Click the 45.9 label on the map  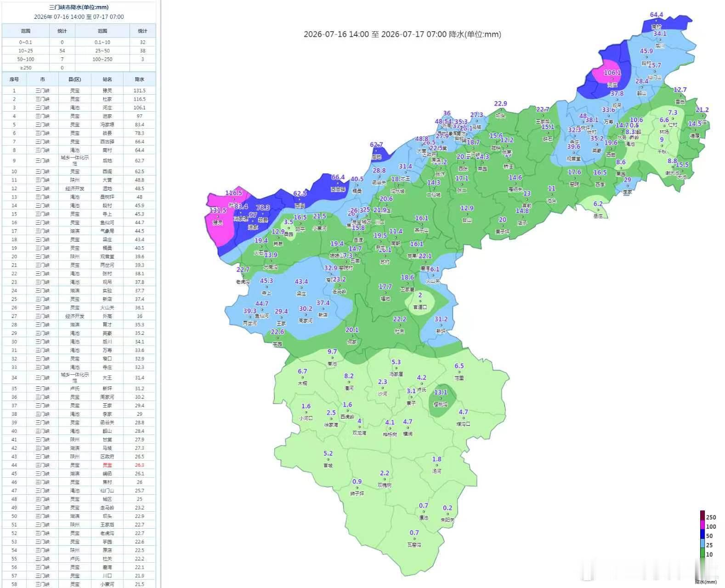click(x=646, y=51)
